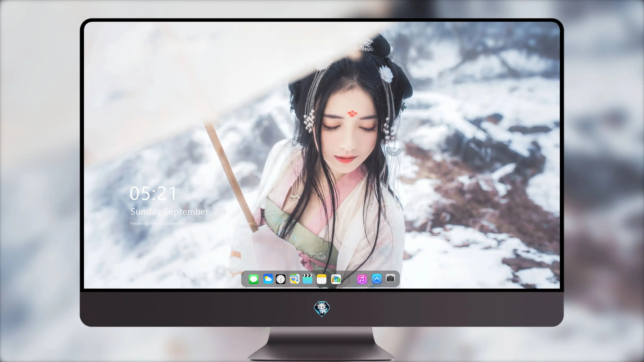This screenshot has width=644, height=362.
Task: Open the yellow Notes app
Action: (321, 279)
